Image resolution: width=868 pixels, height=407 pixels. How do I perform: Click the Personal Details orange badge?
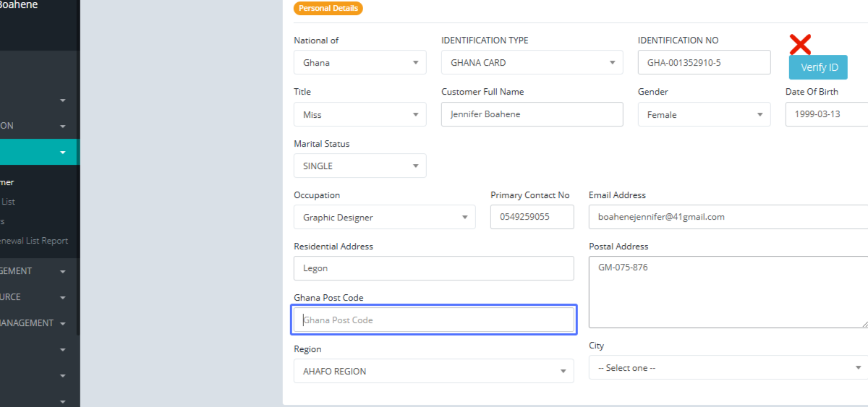328,9
